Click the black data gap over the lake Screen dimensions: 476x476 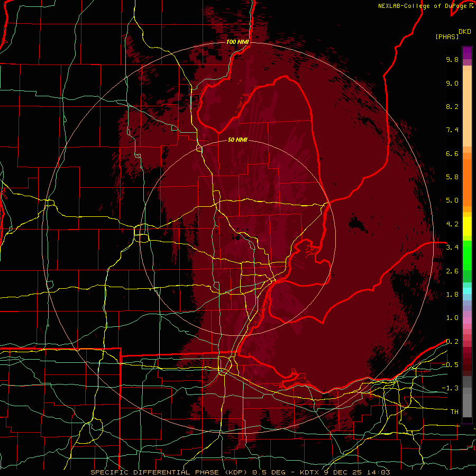click(356, 224)
